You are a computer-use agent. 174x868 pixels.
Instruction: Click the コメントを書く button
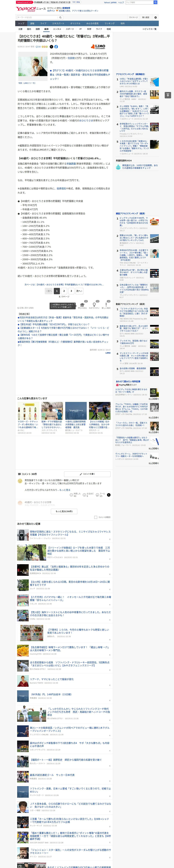point(87,474)
